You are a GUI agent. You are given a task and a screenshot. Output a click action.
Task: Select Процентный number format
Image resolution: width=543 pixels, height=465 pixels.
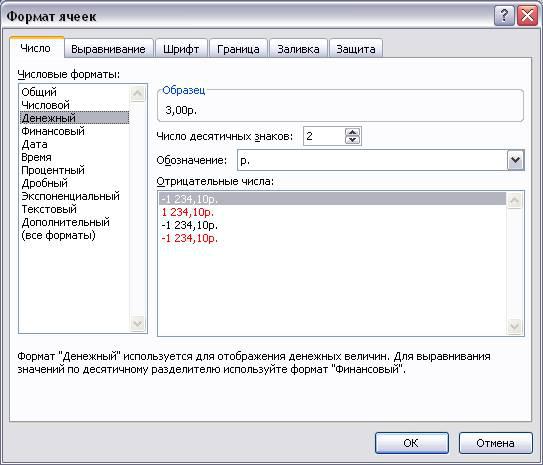(x=74, y=170)
